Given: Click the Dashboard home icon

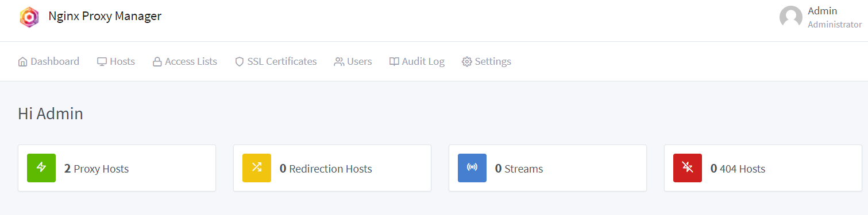Looking at the screenshot, I should pyautogui.click(x=23, y=61).
